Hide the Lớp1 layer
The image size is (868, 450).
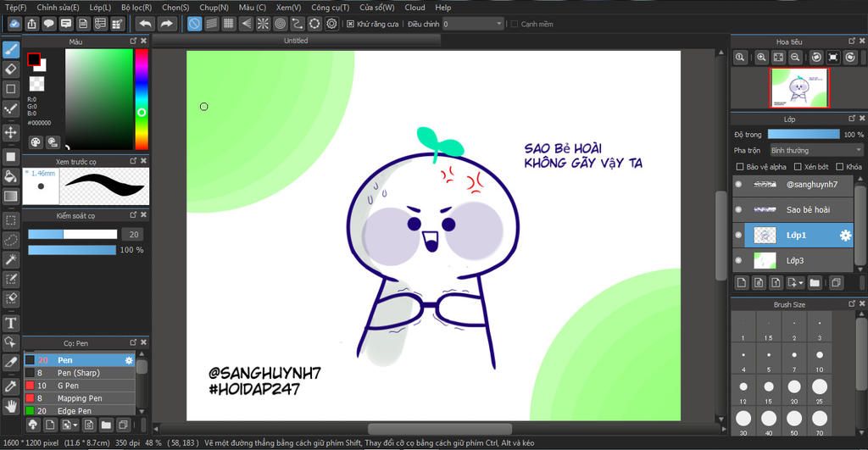[738, 236]
